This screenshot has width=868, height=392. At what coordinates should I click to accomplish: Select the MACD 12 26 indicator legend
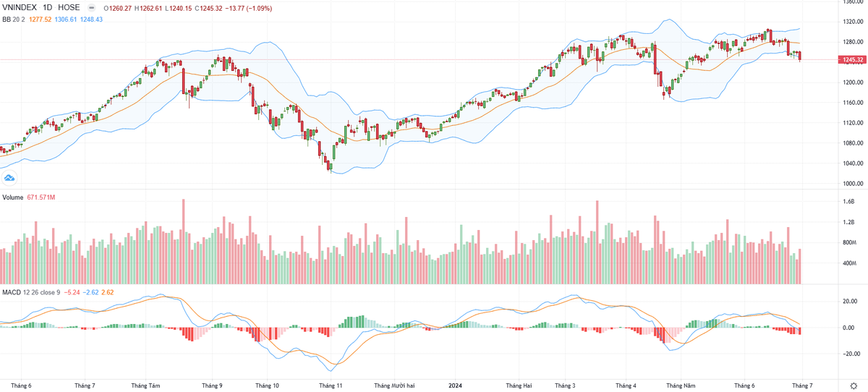(x=21, y=291)
